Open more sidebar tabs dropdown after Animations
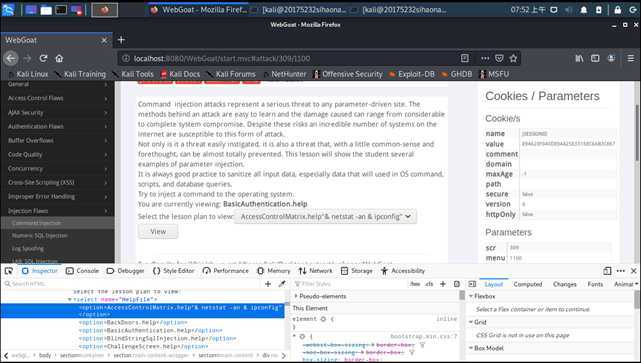This screenshot has height=363, width=641. pyautogui.click(x=637, y=284)
